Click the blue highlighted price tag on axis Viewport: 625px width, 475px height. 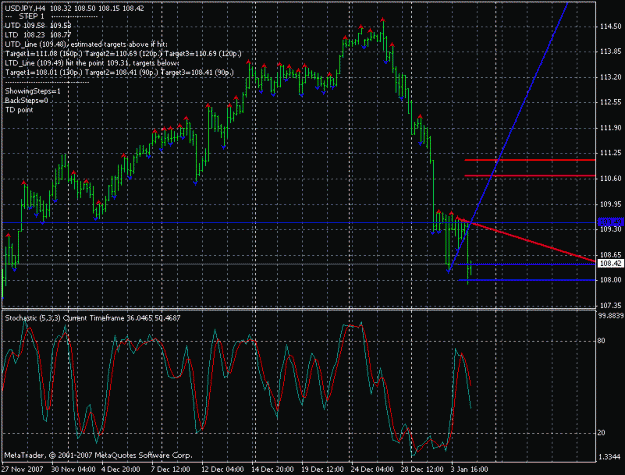tap(610, 222)
